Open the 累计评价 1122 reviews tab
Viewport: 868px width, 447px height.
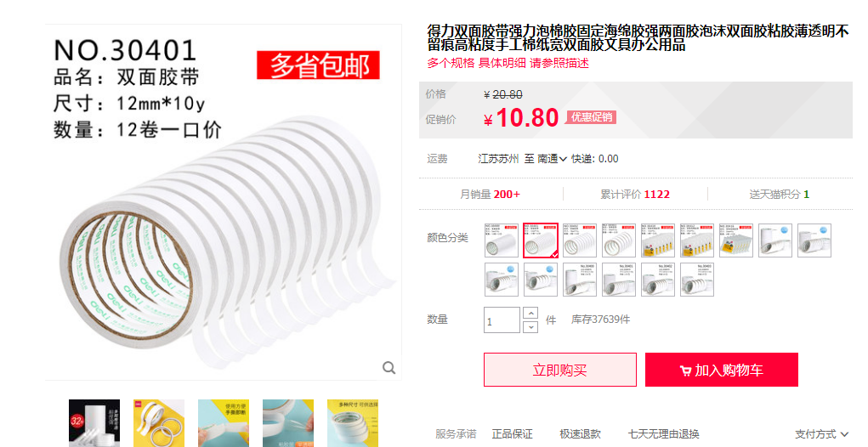(x=635, y=194)
